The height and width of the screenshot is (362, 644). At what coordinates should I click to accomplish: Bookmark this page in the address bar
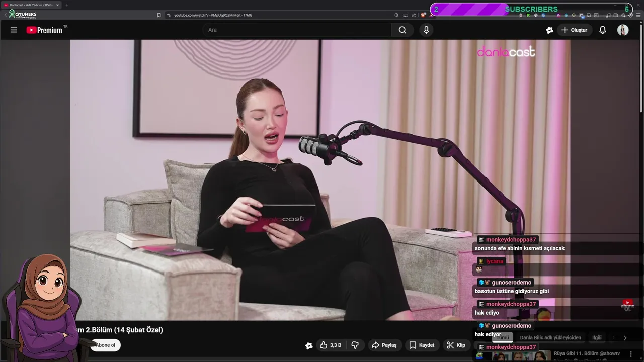tap(159, 15)
